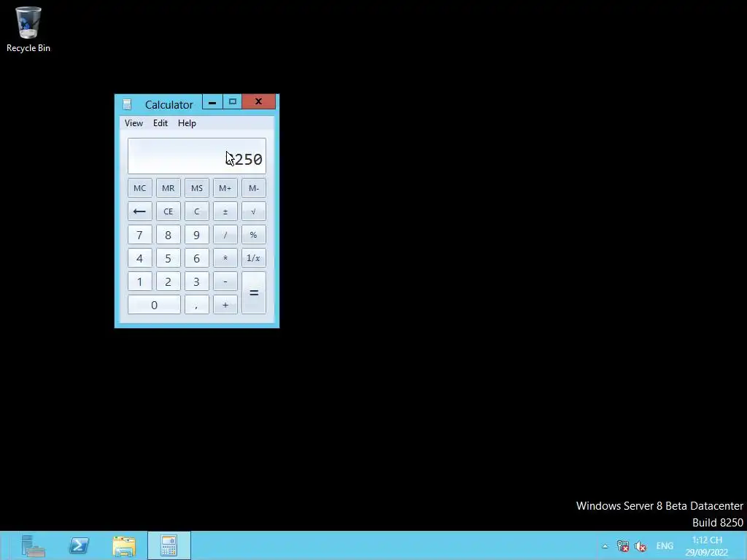Click the multiply * key

[x=225, y=258]
